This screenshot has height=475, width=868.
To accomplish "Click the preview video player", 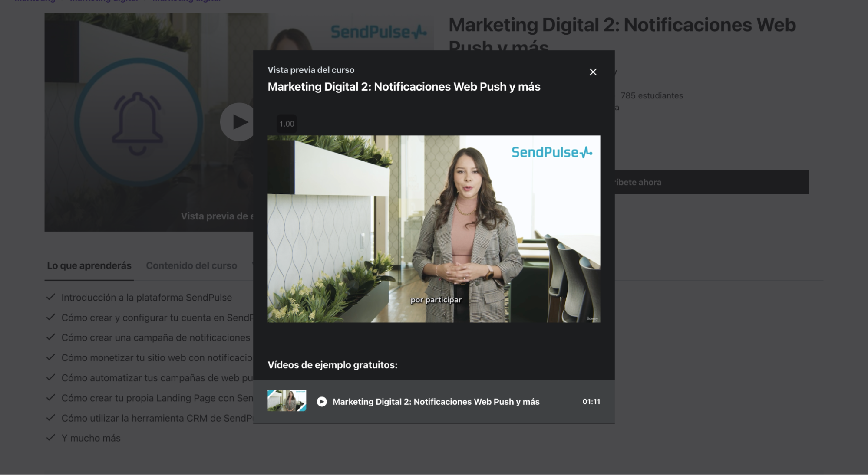I will [x=434, y=229].
